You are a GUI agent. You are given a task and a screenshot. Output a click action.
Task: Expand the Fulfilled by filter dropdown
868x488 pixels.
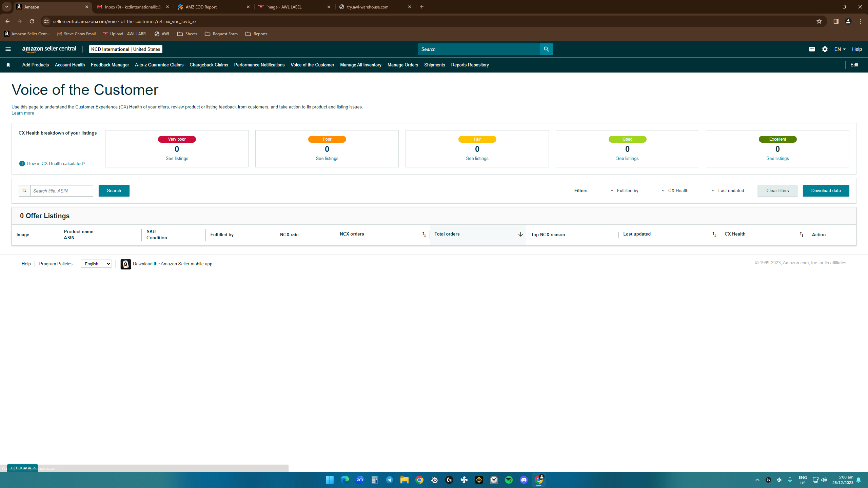pyautogui.click(x=625, y=191)
